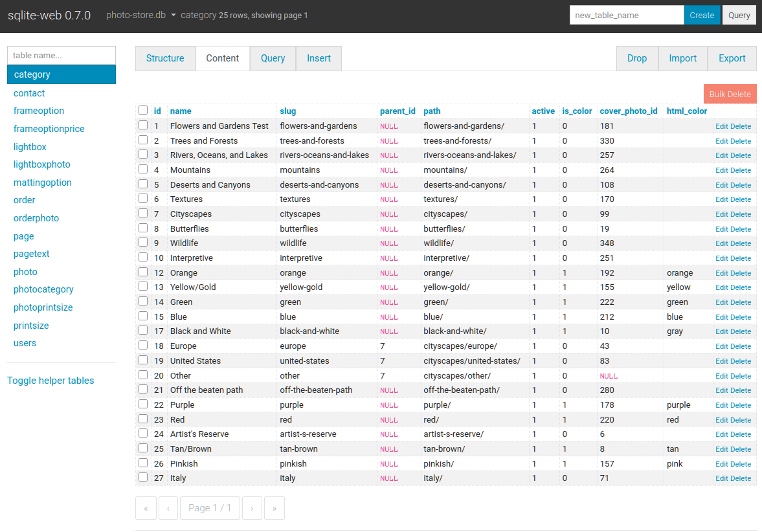Open the photo-store.db database dropdown
The width and height of the screenshot is (762, 532).
point(141,15)
